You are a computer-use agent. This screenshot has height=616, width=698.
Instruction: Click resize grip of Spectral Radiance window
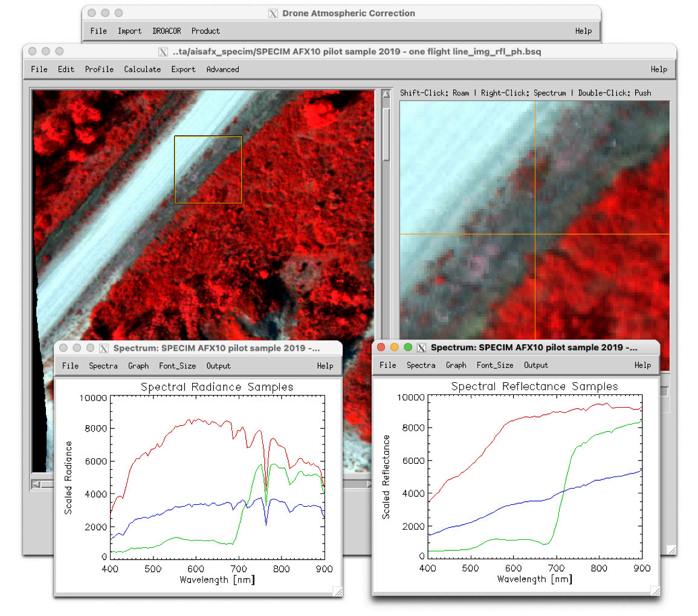[337, 591]
